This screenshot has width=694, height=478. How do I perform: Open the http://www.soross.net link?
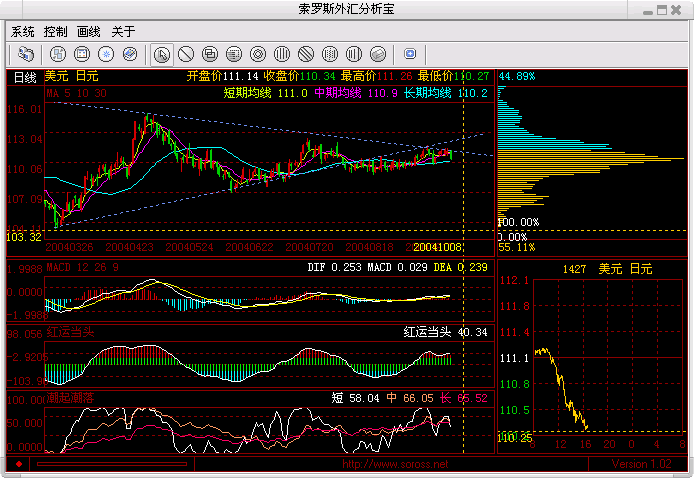(x=395, y=464)
